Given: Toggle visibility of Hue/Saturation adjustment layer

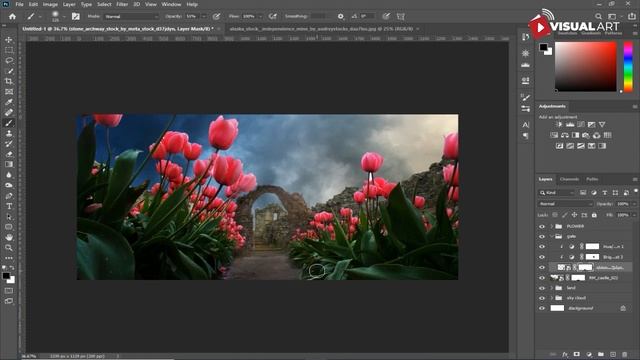Looking at the screenshot, I should coord(542,247).
